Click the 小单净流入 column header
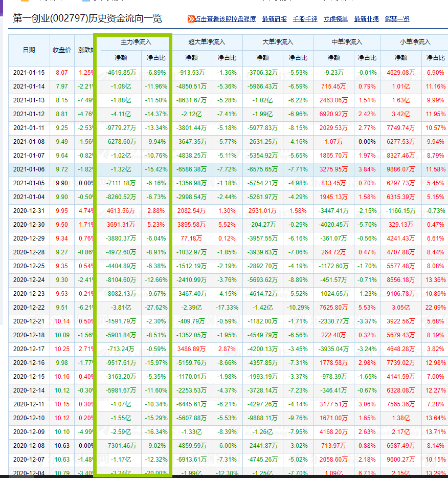The width and height of the screenshot is (448, 478). [x=415, y=42]
